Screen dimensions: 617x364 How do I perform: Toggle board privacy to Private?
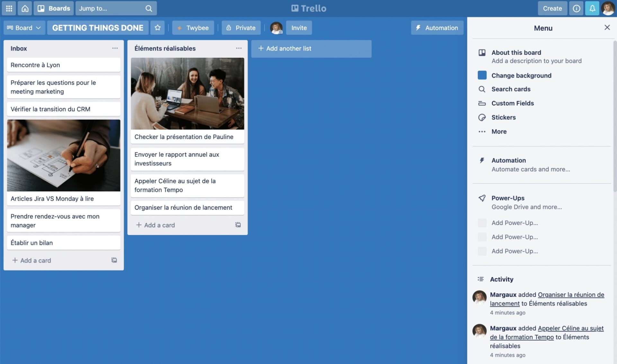[x=241, y=27]
